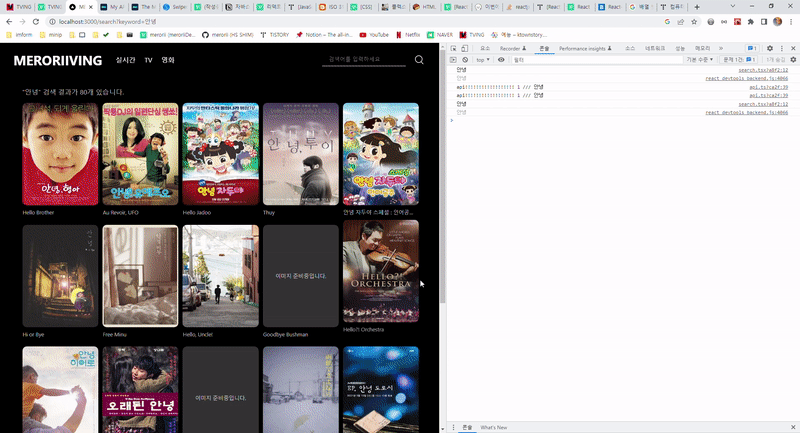Image resolution: width=800 pixels, height=433 pixels.
Task: Open the YouTube bookmark
Action: click(374, 35)
